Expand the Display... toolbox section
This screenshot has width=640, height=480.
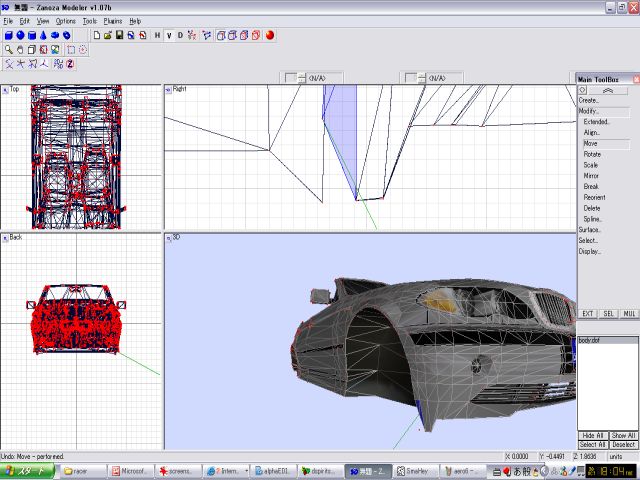tap(589, 251)
